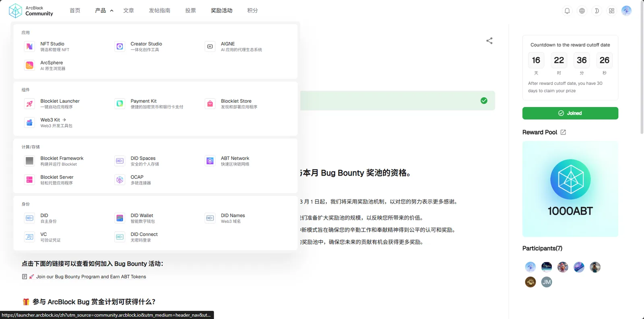Open the DID identity icon

[29, 218]
